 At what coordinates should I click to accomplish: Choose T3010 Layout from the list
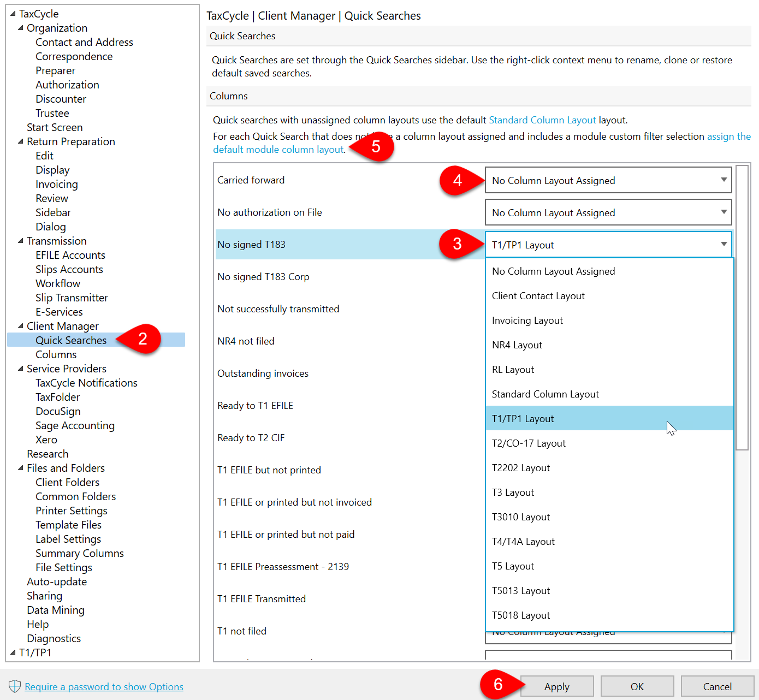tap(609, 517)
